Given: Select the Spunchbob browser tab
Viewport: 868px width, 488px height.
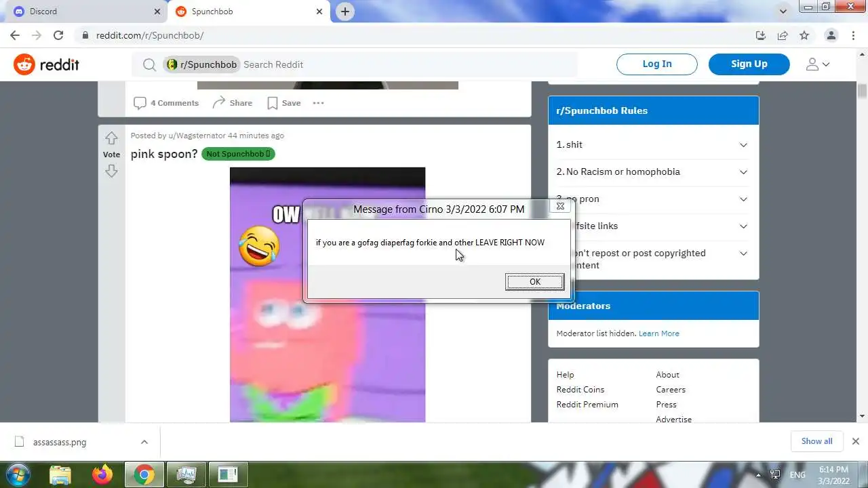Looking at the screenshot, I should (x=248, y=12).
